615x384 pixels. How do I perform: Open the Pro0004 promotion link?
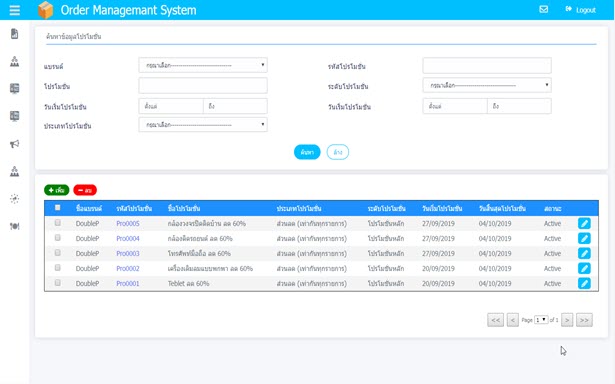point(128,238)
